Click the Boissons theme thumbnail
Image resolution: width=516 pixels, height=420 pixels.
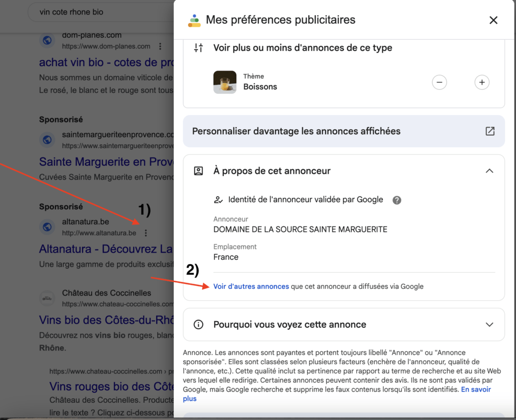click(225, 82)
